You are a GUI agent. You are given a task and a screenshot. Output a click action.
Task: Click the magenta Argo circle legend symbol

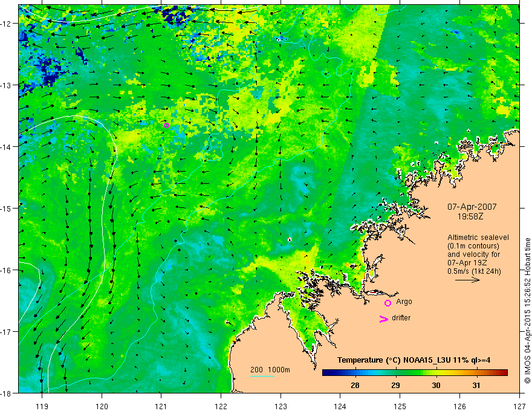click(x=388, y=303)
